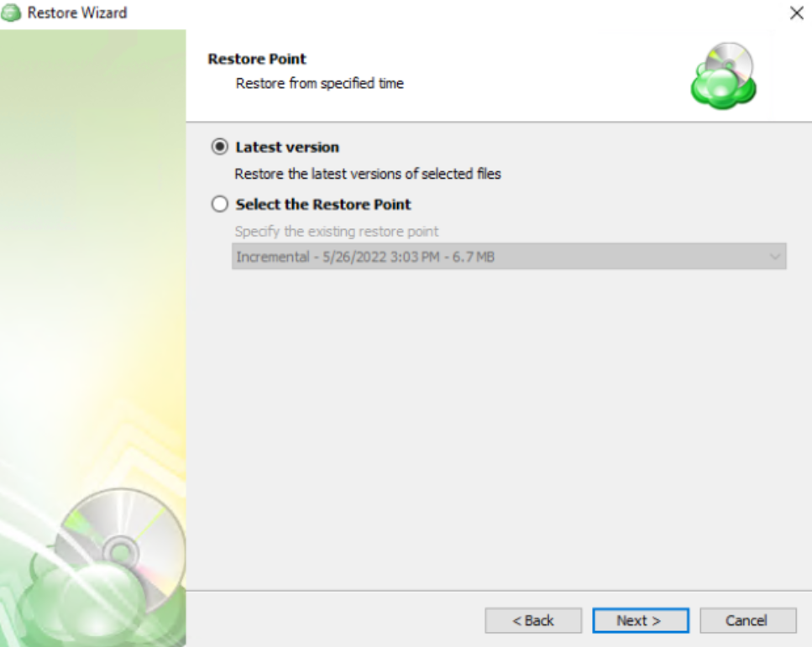Go to the next wizard step
Viewport: 812px width, 647px height.
641,620
